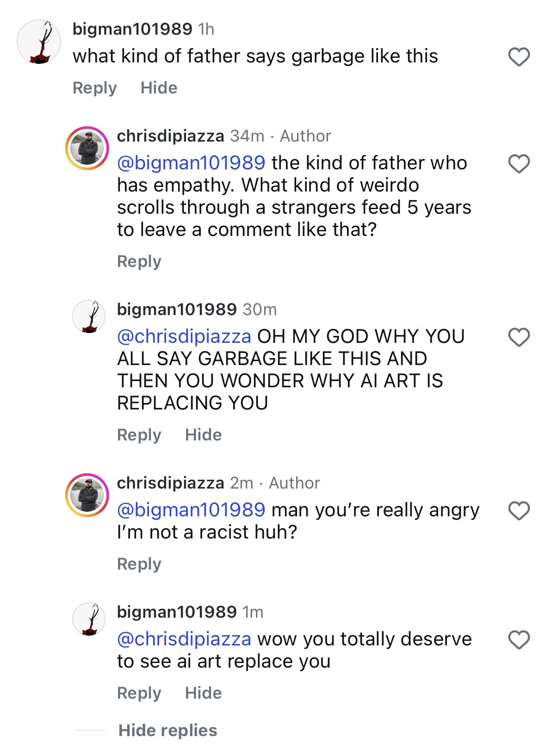This screenshot has height=756, width=558.
Task: Open @chrisdipiazza mention in the 30m reply
Action: coord(184,336)
